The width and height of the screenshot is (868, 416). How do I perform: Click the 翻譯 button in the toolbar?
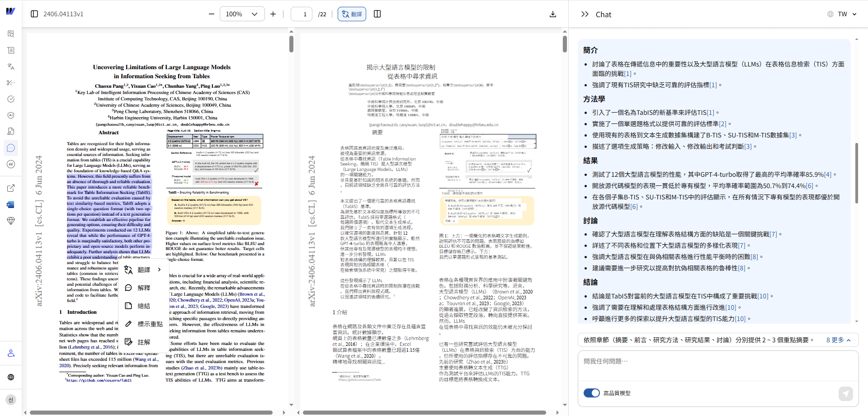[352, 14]
